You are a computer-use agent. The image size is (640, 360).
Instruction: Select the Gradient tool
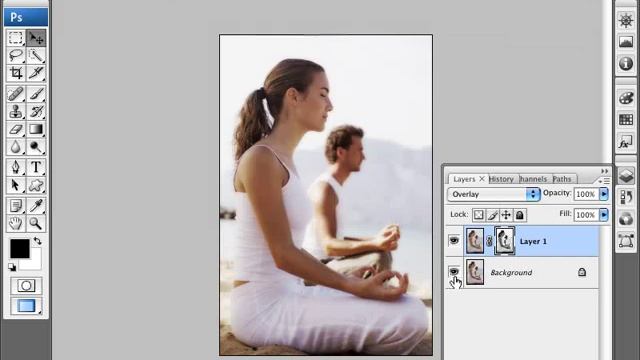[x=36, y=129]
